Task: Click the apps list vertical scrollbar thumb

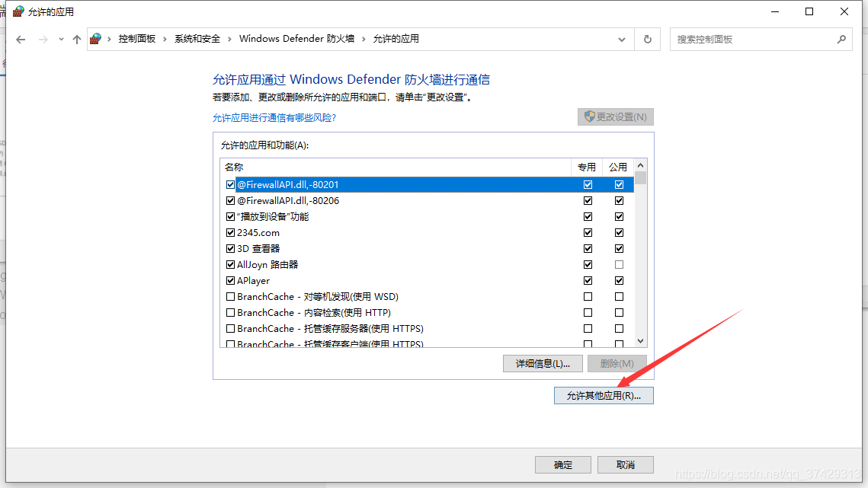Action: [640, 178]
